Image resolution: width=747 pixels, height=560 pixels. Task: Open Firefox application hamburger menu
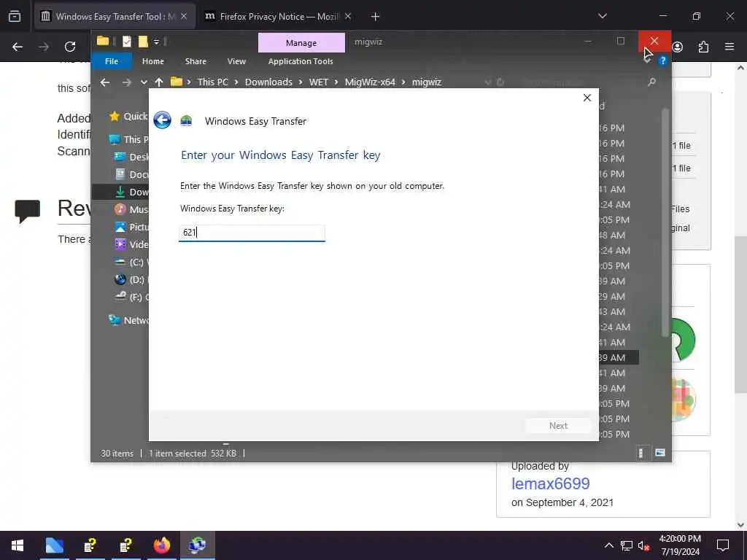[729, 47]
